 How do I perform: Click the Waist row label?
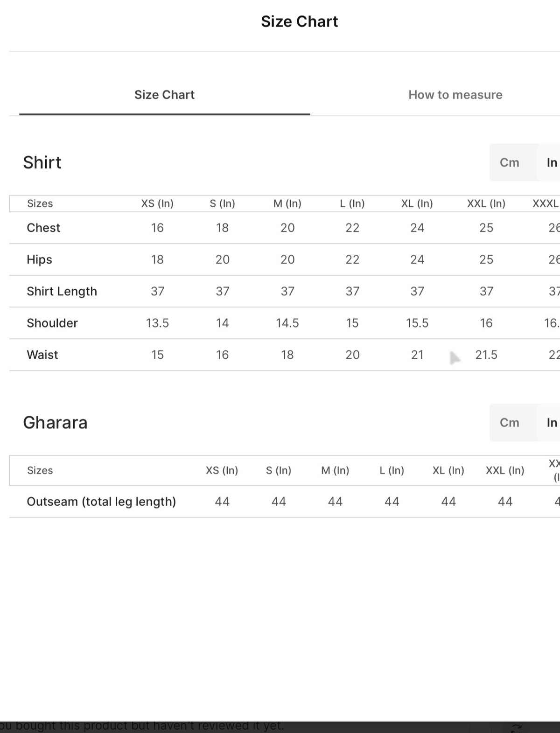point(42,355)
